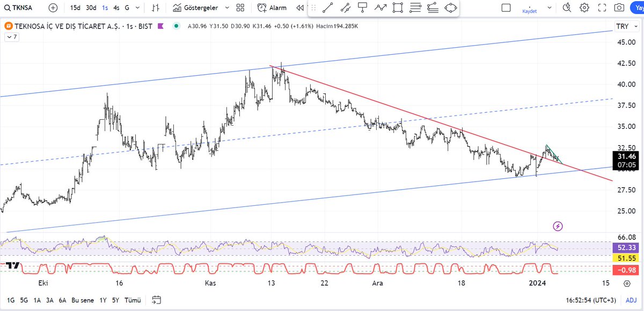
Task: Click the purple flag next to BIST
Action: point(160,26)
